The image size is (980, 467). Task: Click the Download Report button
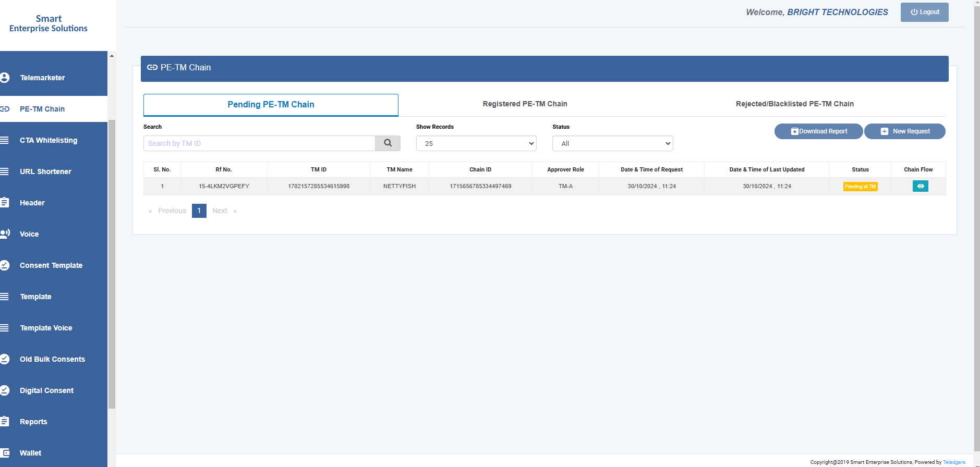818,131
